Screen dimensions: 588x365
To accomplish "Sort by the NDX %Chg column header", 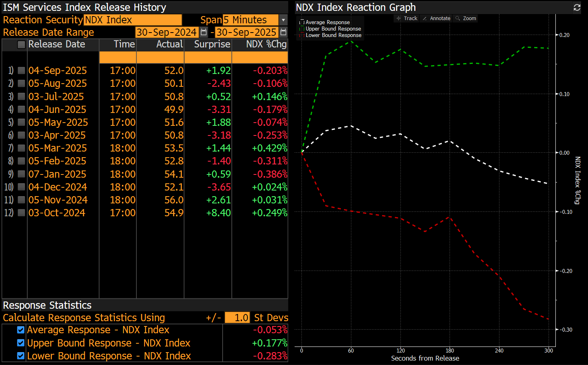I will click(266, 44).
